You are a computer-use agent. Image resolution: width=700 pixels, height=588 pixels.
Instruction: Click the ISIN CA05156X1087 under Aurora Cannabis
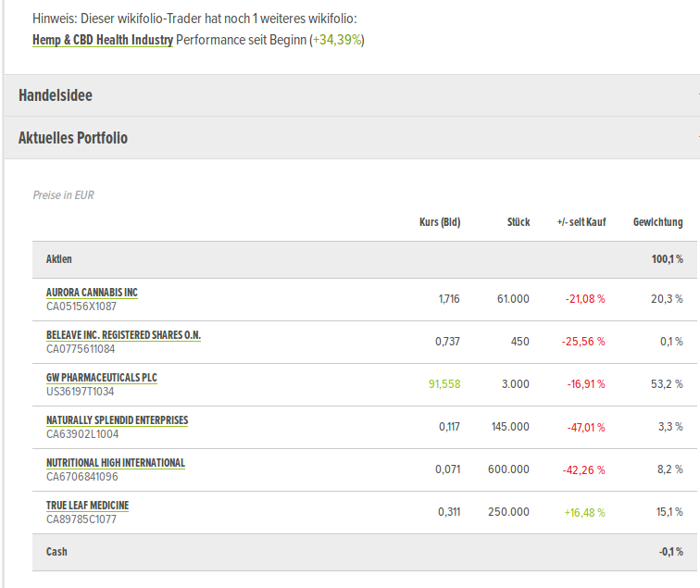[x=81, y=306]
